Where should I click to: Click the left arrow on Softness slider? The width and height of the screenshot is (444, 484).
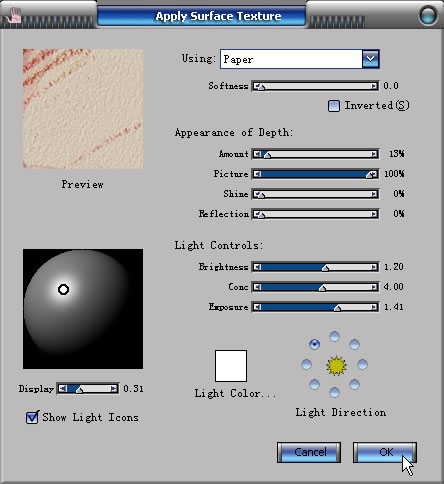coord(257,86)
